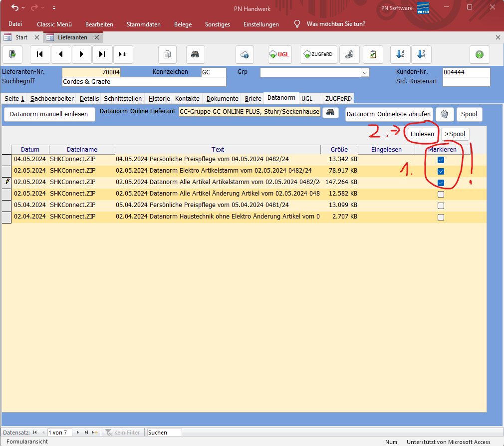The image size is (504, 446).
Task: Click Datanorm manuell einlesen button
Action: (x=49, y=114)
